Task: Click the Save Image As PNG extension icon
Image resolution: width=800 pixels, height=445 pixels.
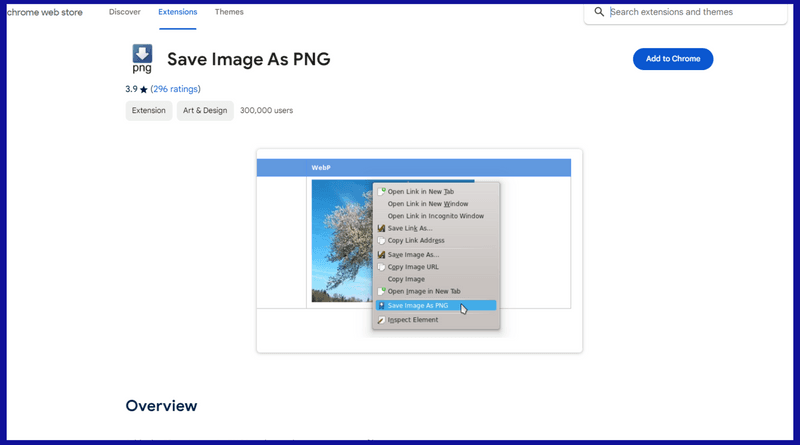Action: pyautogui.click(x=142, y=59)
